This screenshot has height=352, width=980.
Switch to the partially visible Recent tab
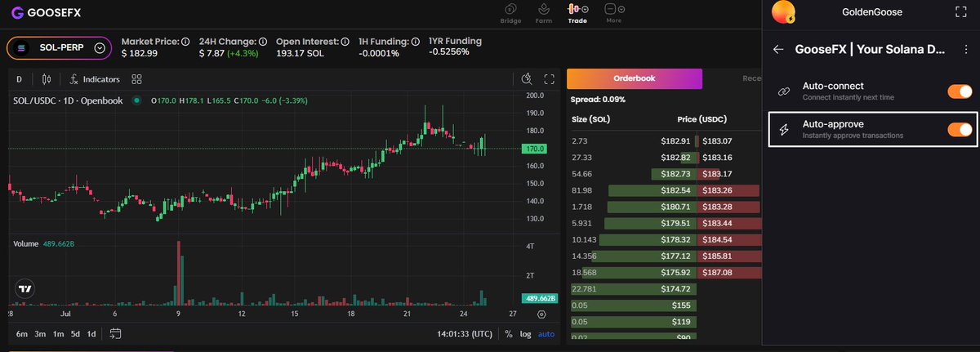click(751, 78)
